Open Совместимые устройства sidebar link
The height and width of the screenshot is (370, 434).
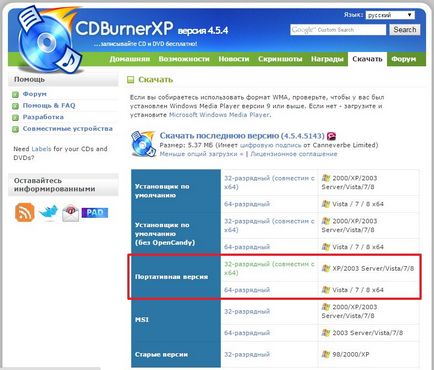(x=68, y=129)
